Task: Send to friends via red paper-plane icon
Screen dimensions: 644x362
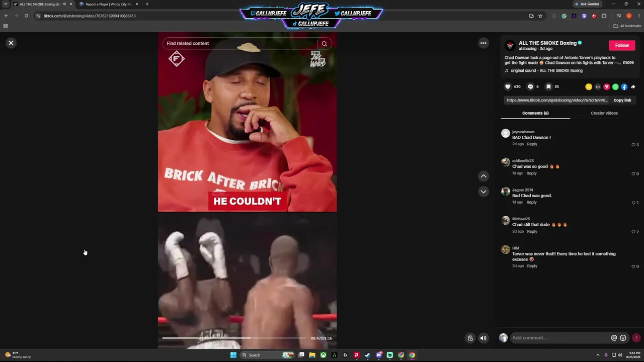Action: [x=606, y=87]
